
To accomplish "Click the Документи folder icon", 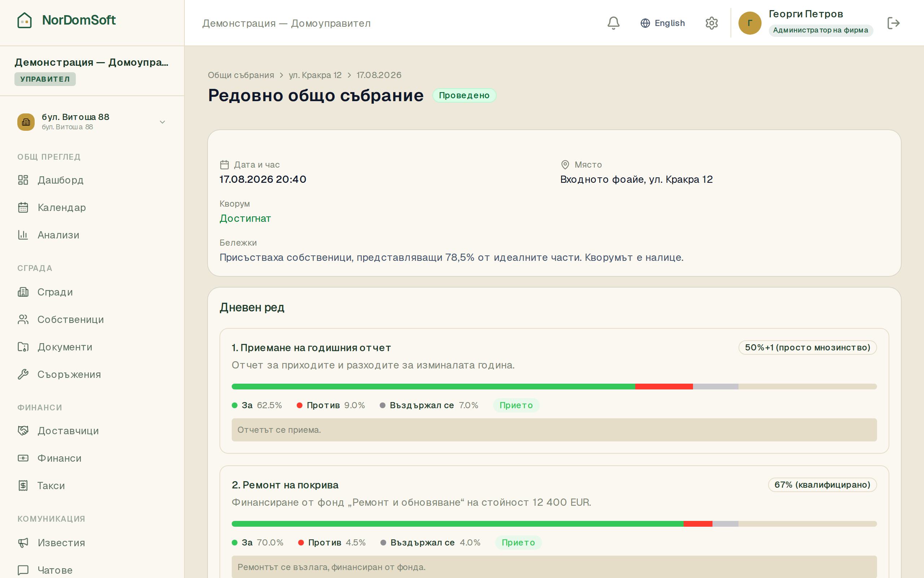I will 23,347.
